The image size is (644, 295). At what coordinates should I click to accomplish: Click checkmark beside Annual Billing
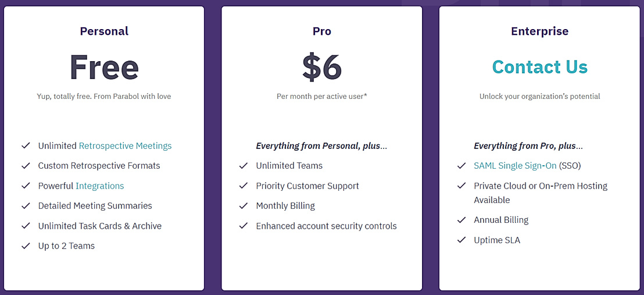461,220
